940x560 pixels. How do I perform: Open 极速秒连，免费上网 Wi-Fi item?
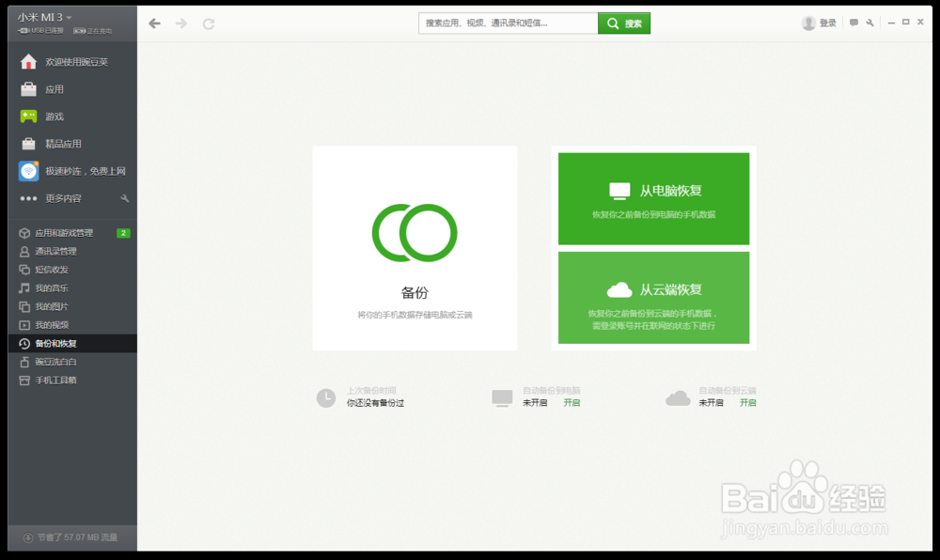pos(72,171)
